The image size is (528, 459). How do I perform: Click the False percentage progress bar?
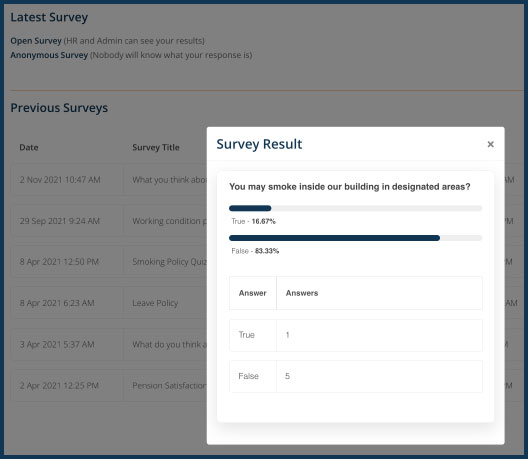[355, 238]
